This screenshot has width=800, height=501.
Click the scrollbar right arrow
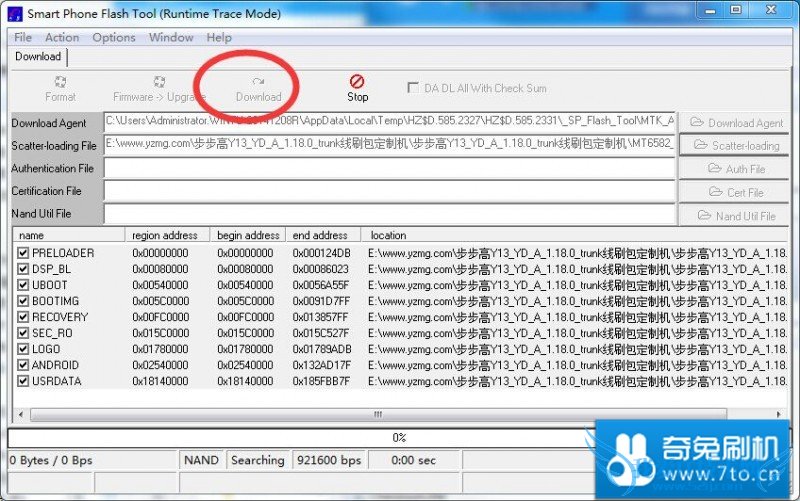(x=779, y=414)
